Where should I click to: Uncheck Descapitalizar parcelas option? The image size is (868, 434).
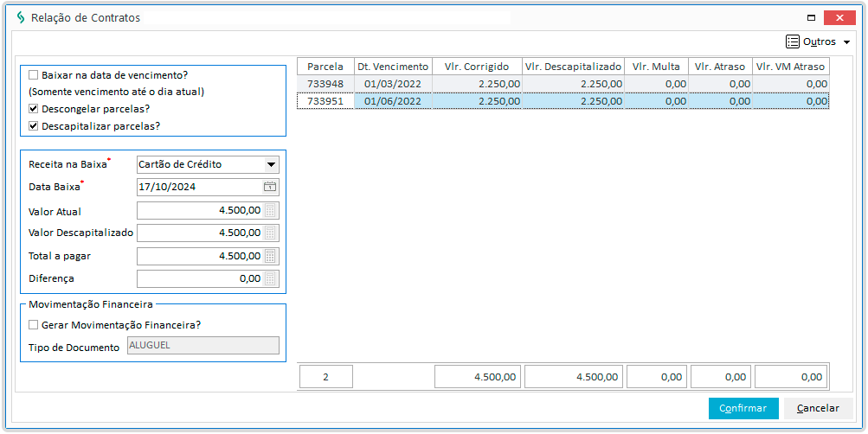[34, 126]
